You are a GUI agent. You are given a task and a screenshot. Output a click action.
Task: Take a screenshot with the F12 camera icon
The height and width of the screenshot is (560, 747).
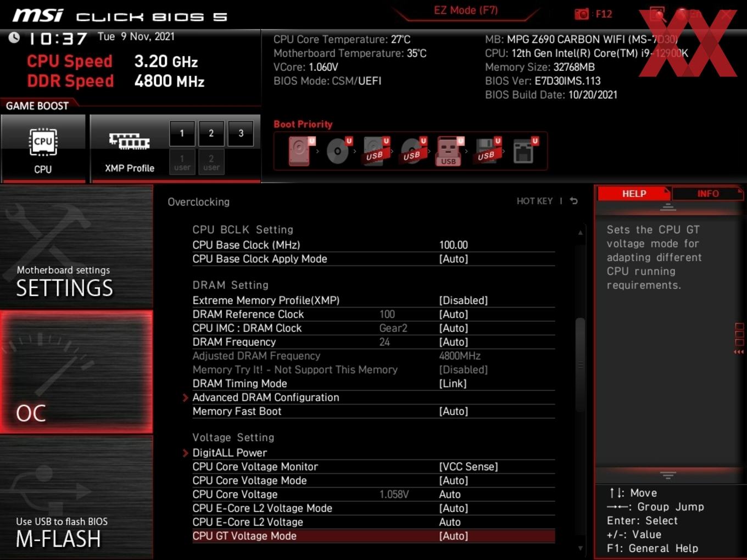pos(582,14)
